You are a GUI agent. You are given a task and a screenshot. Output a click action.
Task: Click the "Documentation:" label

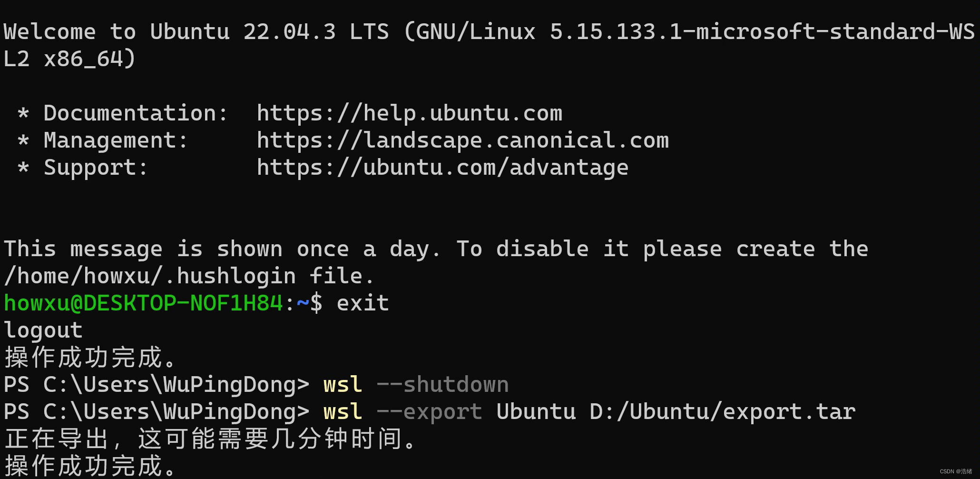coord(136,113)
